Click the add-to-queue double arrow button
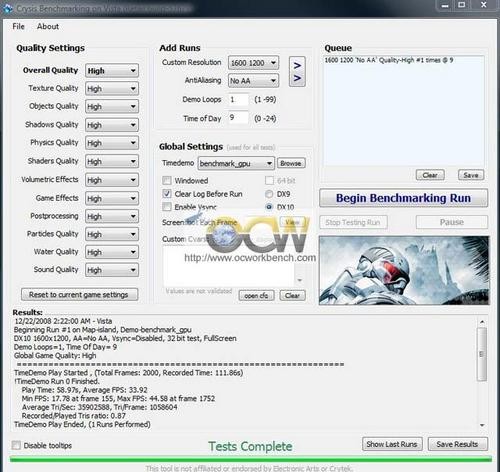 [297, 72]
